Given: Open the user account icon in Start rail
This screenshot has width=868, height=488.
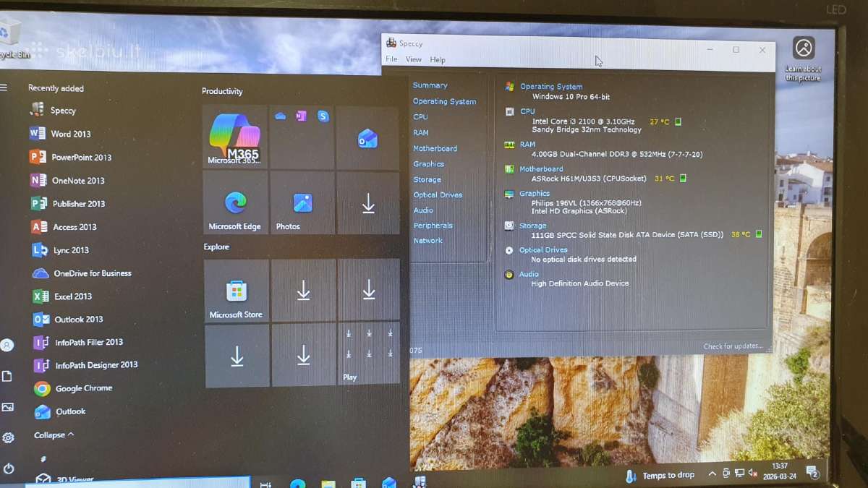Looking at the screenshot, I should click(7, 345).
